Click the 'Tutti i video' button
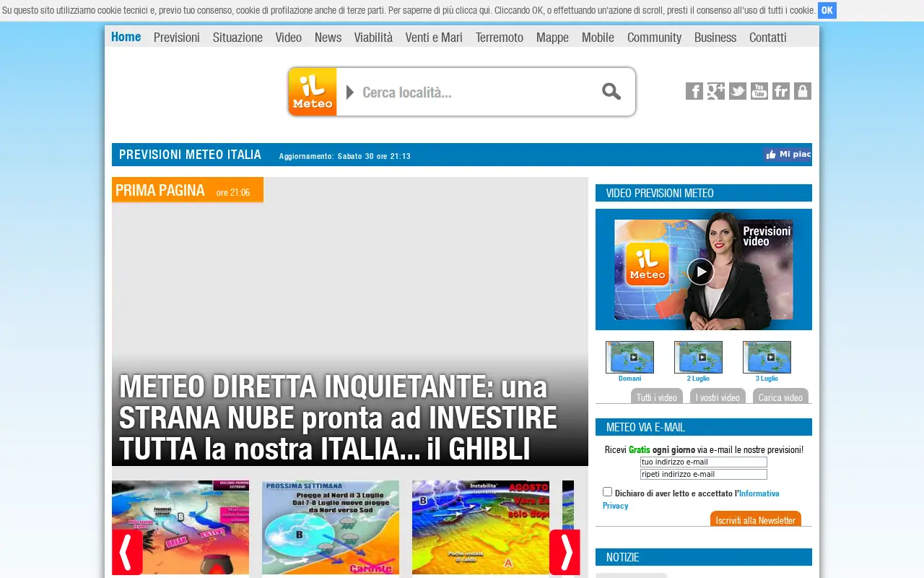 click(x=657, y=397)
